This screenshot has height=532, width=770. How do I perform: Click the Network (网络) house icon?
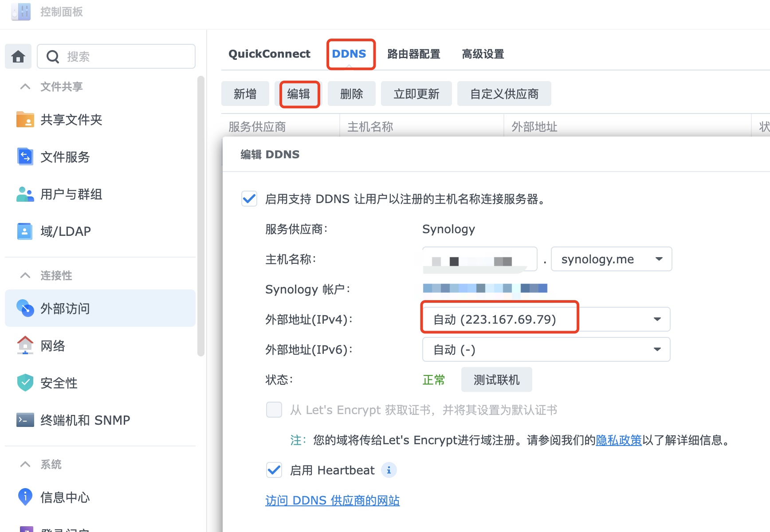(25, 345)
